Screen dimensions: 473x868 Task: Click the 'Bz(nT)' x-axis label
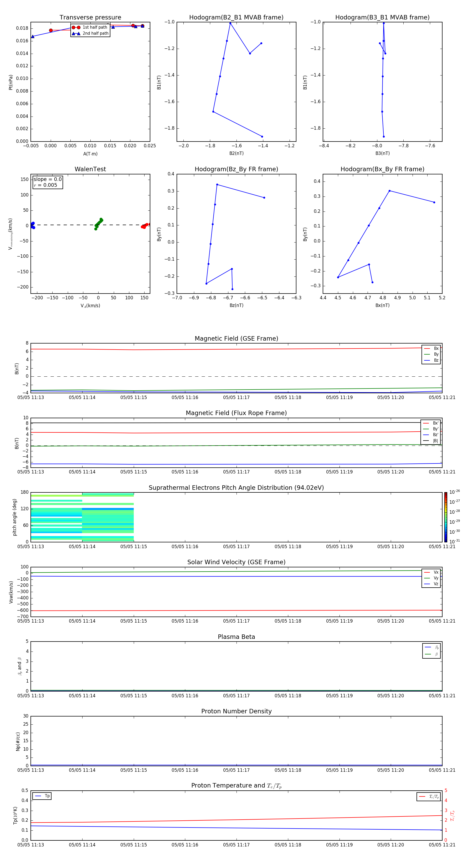[236, 305]
